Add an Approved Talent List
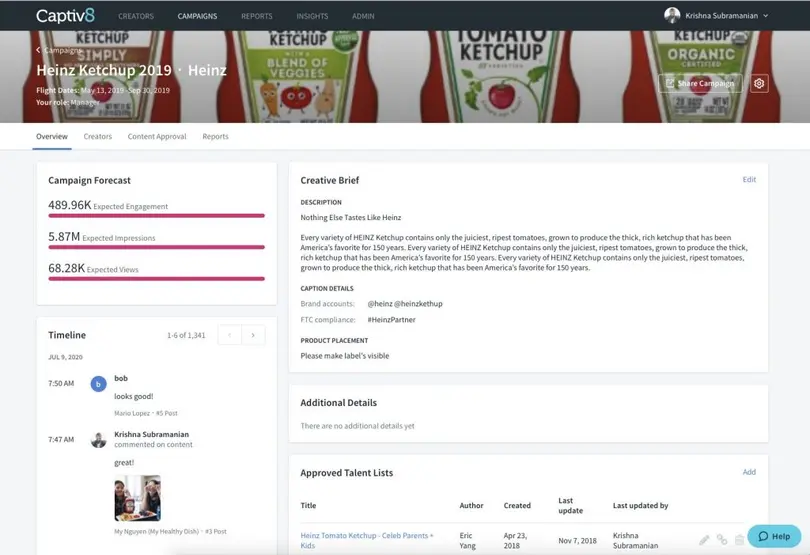 click(x=749, y=472)
